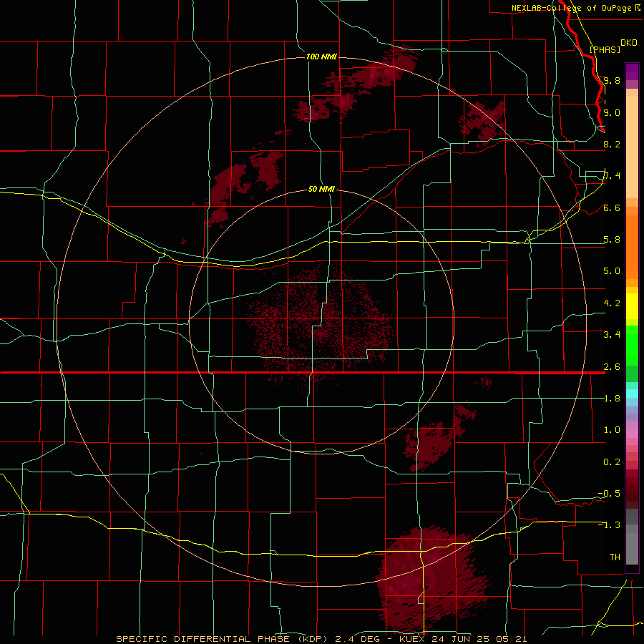
Task: Click the [PHAS] unit label
Action: (x=605, y=50)
